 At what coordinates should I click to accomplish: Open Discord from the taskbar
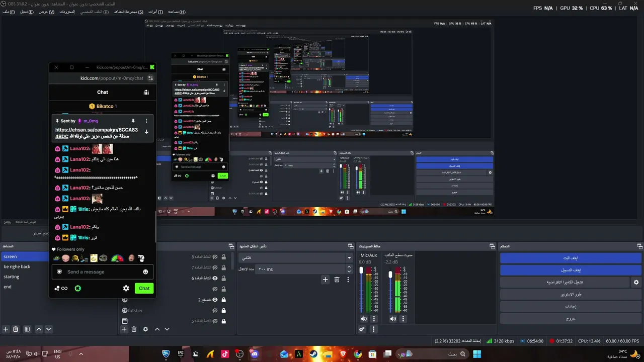coord(254,354)
